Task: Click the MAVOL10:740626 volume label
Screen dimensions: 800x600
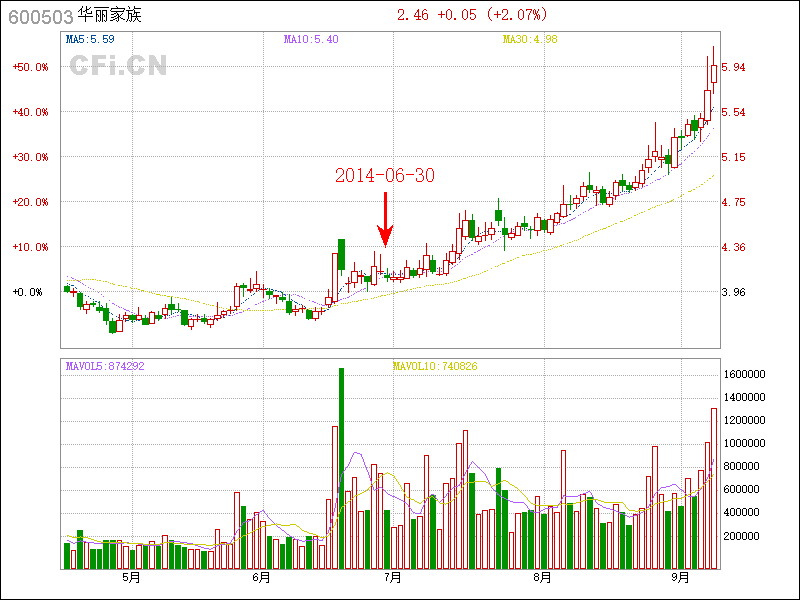Action: click(435, 366)
